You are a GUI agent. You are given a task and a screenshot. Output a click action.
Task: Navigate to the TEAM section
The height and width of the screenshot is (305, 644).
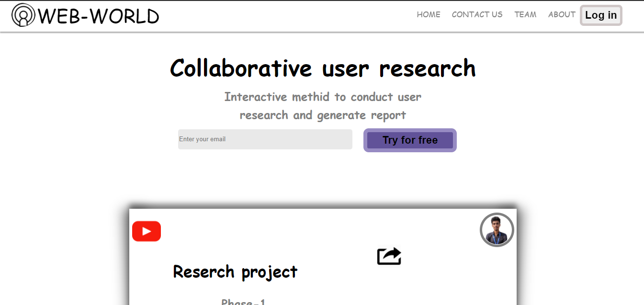pos(525,14)
